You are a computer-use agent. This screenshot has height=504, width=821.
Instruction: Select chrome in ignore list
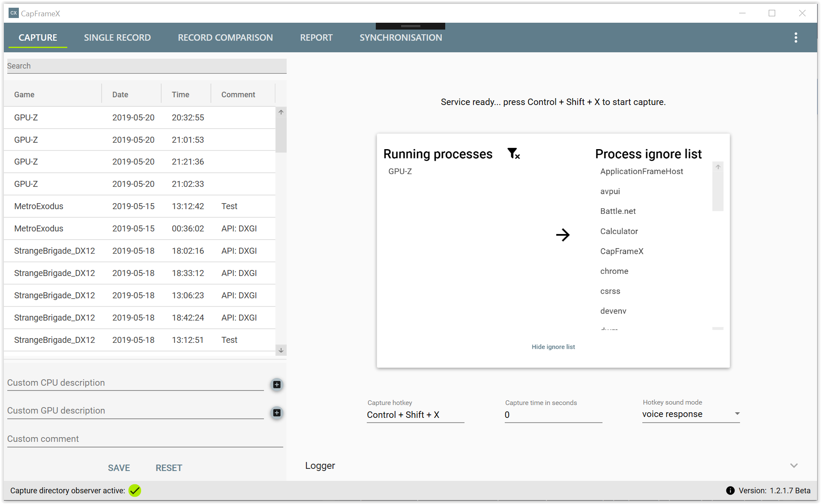pos(614,271)
